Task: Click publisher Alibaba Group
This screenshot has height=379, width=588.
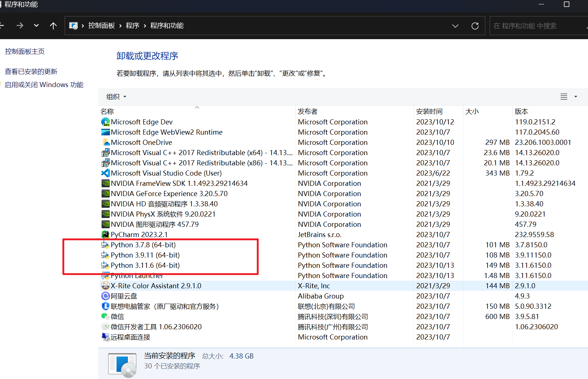Action: pos(321,296)
